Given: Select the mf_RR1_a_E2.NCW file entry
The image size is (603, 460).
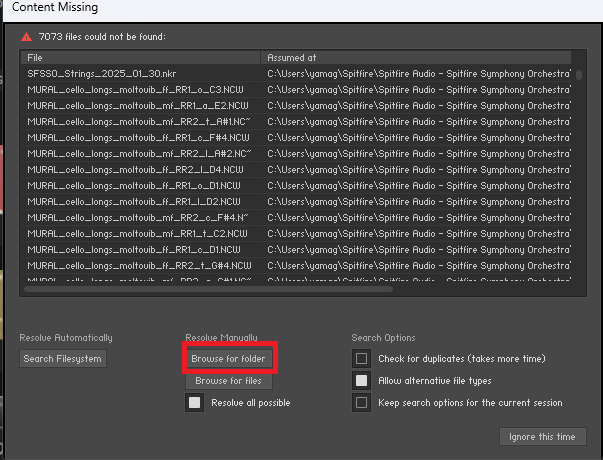Looking at the screenshot, I should (140, 105).
